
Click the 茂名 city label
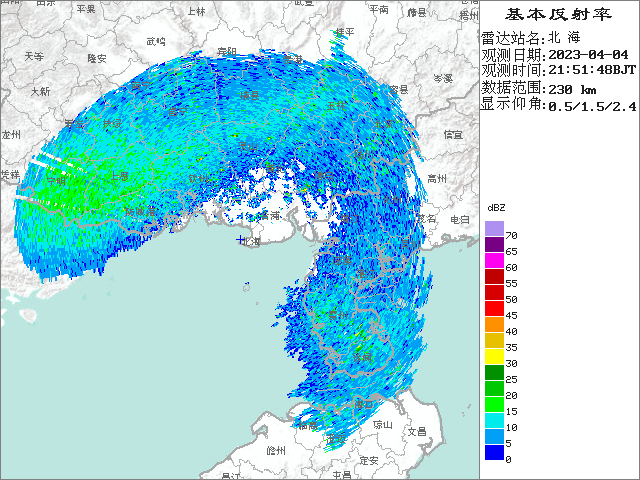426,219
